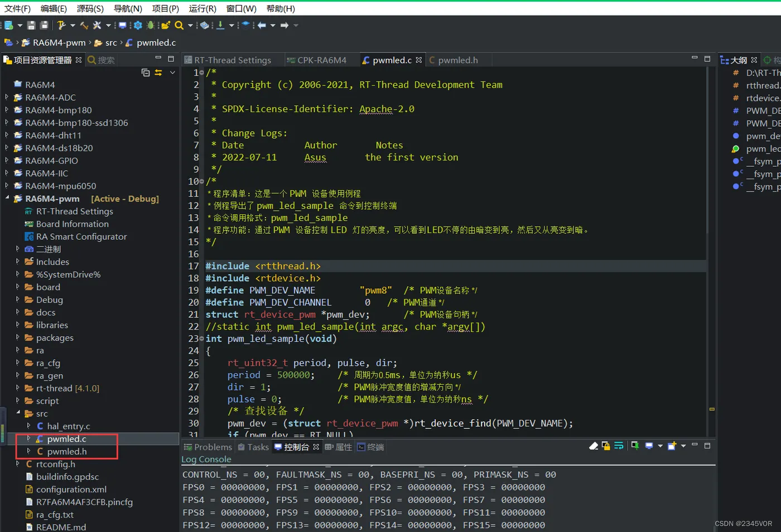The width and height of the screenshot is (781, 532).
Task: Click the Collapse All icon in project explorer
Action: pos(146,72)
